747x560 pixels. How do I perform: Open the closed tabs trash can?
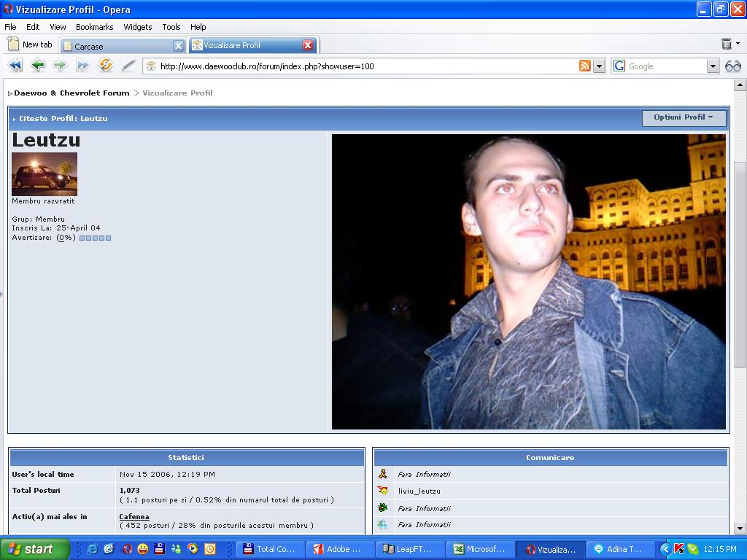pos(726,44)
